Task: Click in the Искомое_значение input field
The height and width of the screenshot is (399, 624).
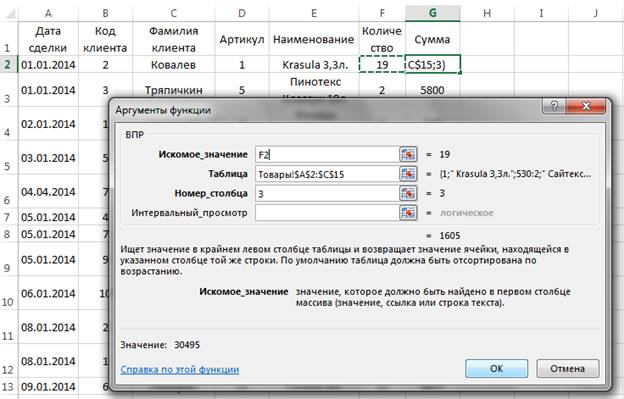Action: point(327,154)
